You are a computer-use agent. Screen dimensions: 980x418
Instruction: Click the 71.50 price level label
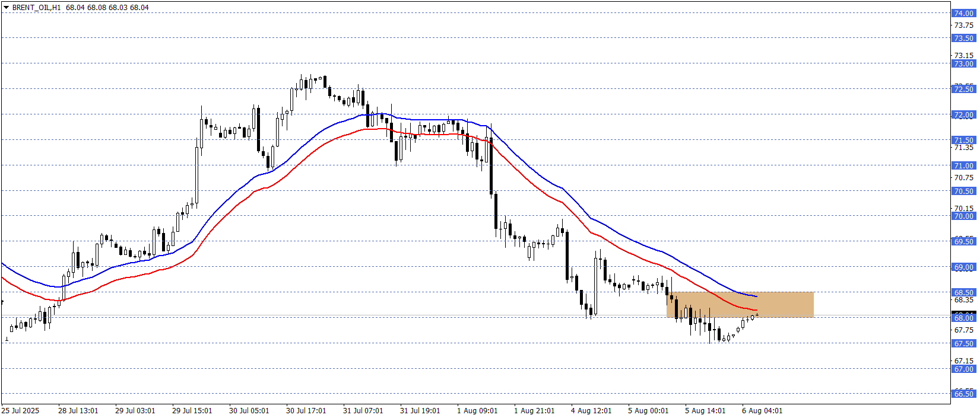point(963,140)
